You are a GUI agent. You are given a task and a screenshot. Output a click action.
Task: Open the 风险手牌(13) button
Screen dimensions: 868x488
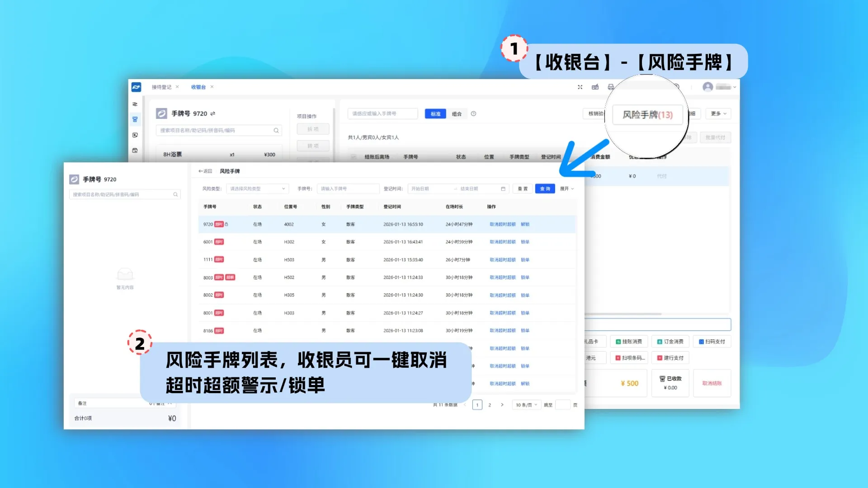[x=647, y=115]
